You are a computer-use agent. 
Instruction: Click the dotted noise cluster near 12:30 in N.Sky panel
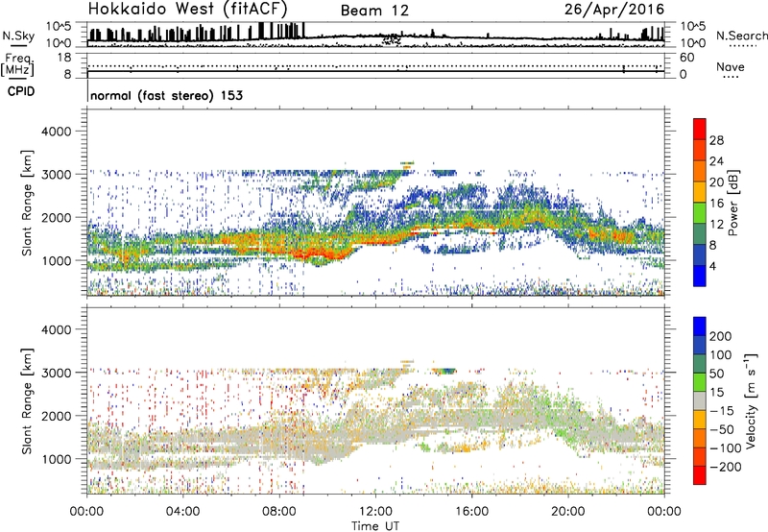click(392, 39)
